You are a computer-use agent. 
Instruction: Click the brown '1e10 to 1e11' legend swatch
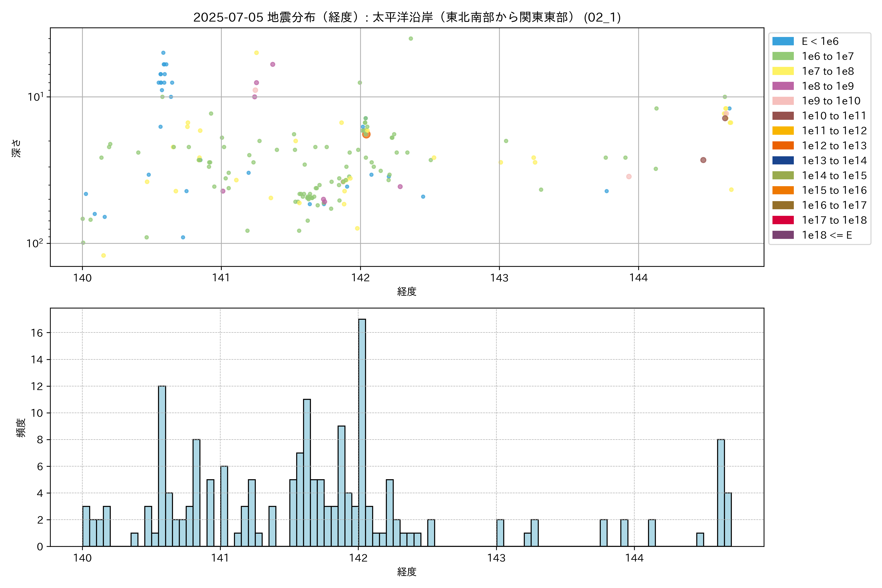click(783, 116)
